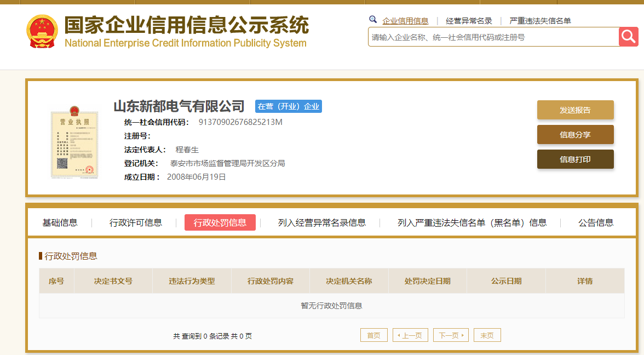Click the record count text 共 查询到 0 条记录
The width and height of the screenshot is (644, 355).
tap(201, 336)
